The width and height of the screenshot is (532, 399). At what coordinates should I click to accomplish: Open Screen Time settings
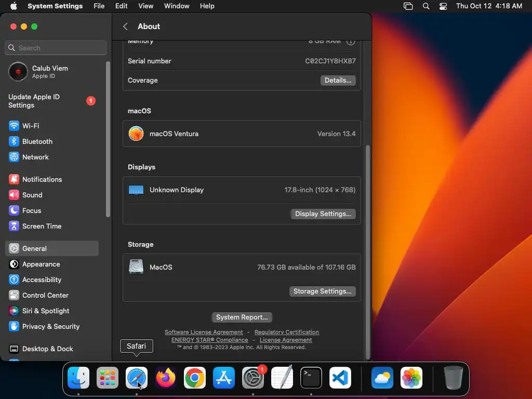[51, 227]
